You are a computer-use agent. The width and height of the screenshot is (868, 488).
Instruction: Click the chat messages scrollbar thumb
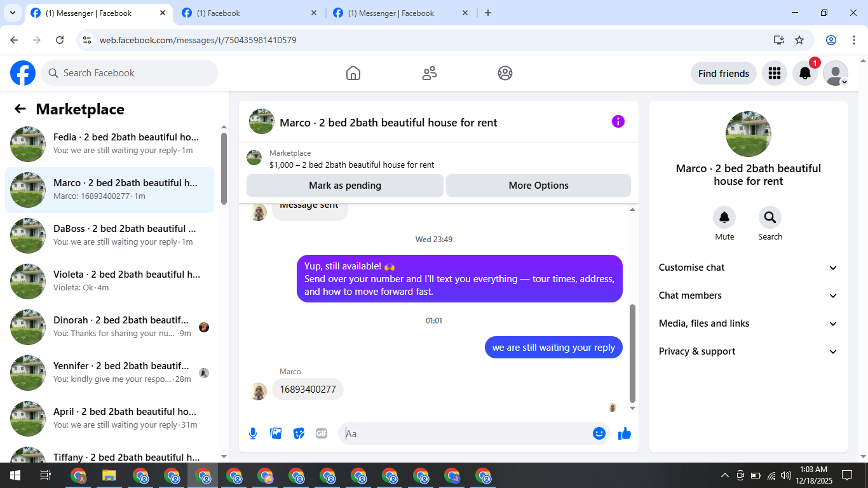(632, 353)
